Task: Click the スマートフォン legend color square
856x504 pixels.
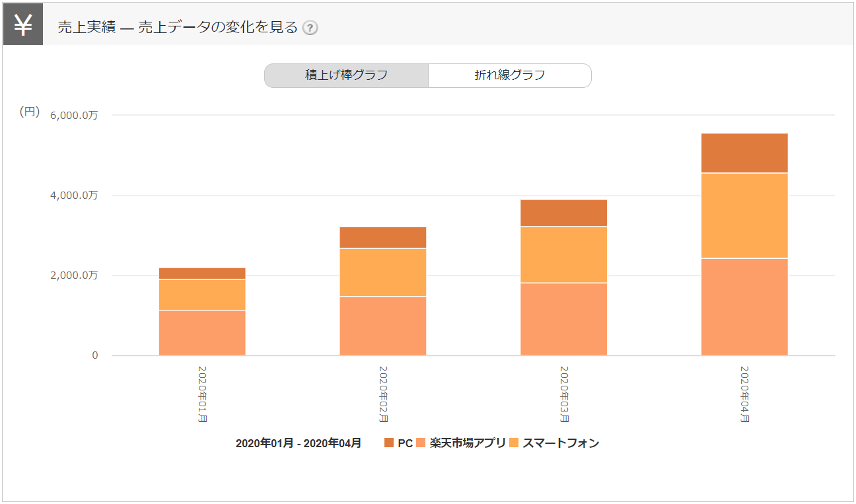Action: pos(515,443)
